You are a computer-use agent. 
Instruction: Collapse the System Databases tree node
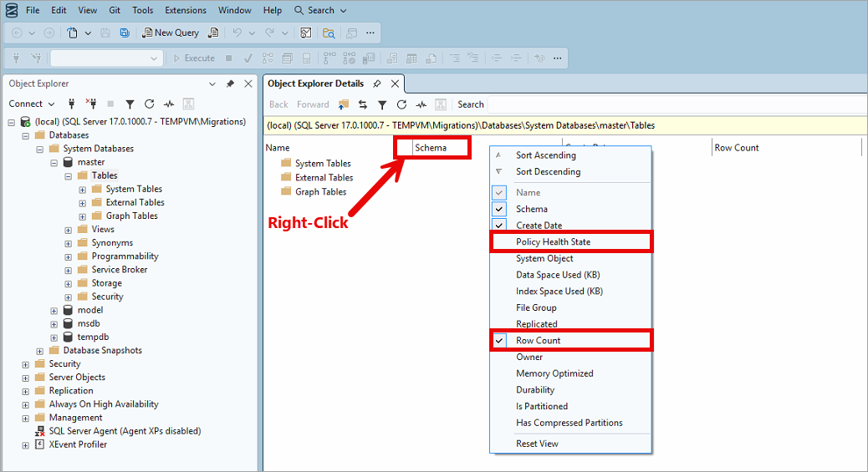[40, 149]
